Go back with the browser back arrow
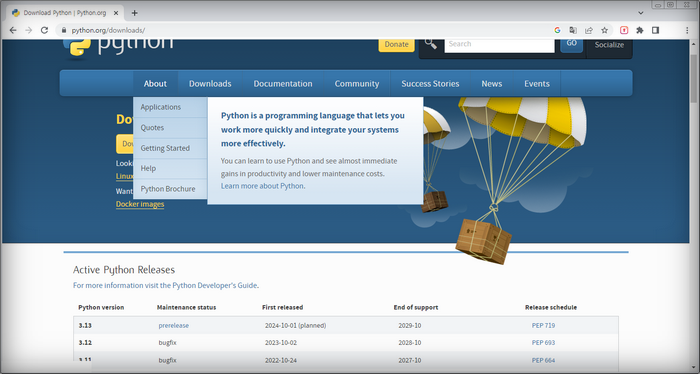The width and height of the screenshot is (700, 374). [x=13, y=30]
